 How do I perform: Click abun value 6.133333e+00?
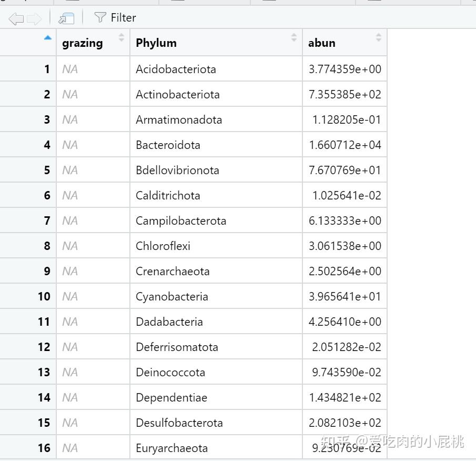pos(345,220)
